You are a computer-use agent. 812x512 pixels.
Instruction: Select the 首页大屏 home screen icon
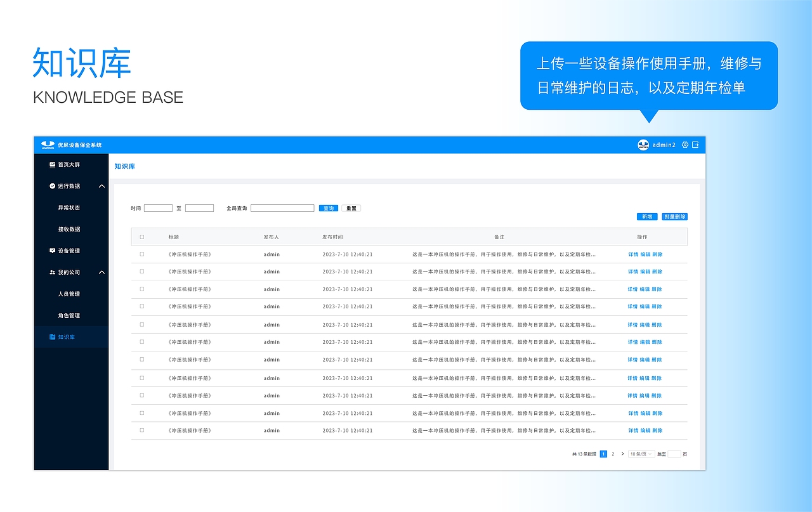tap(53, 164)
